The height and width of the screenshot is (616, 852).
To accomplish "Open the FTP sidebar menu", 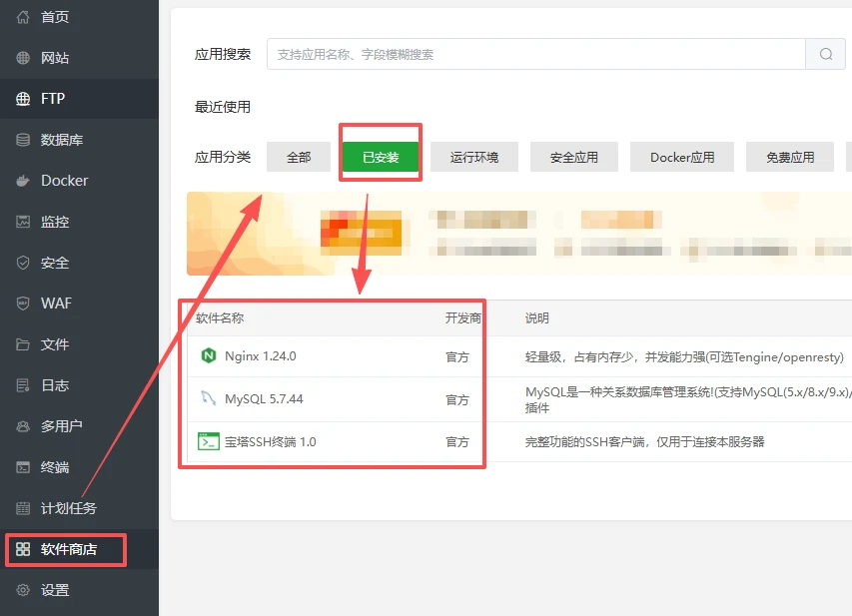I will coord(53,99).
